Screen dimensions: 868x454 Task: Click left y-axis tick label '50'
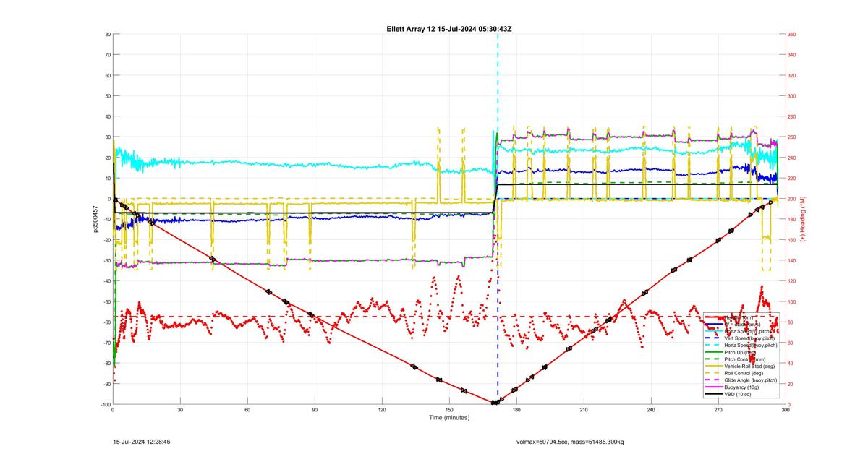(x=107, y=95)
